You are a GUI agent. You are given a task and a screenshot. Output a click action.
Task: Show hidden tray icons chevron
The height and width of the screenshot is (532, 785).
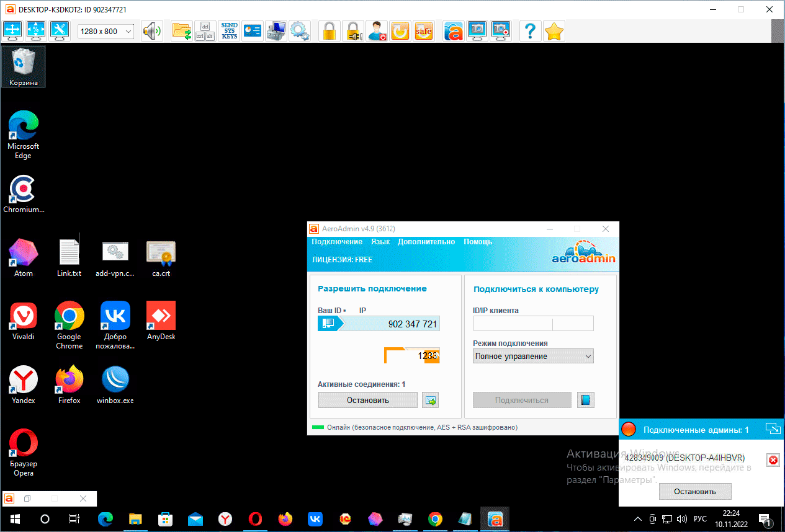pyautogui.click(x=637, y=519)
